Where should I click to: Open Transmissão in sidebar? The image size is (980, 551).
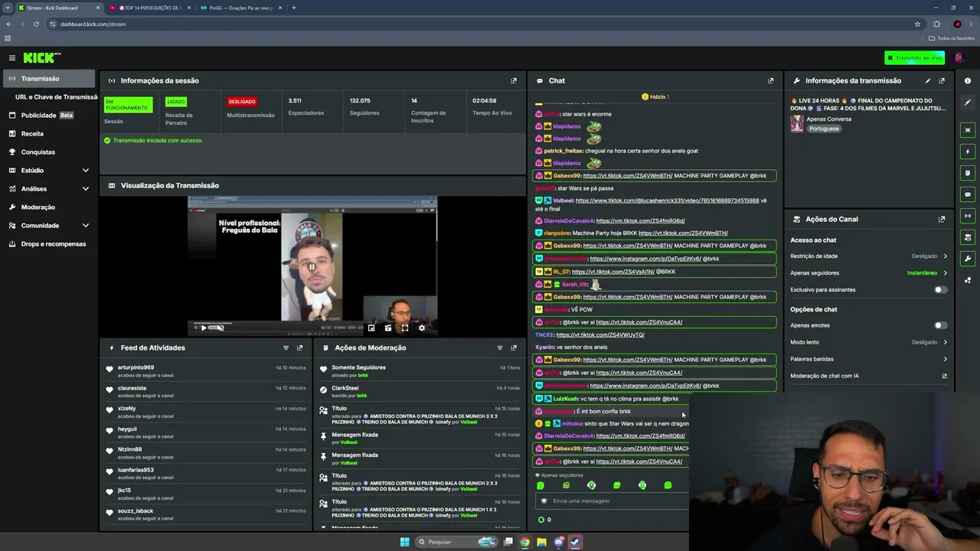[x=49, y=78]
